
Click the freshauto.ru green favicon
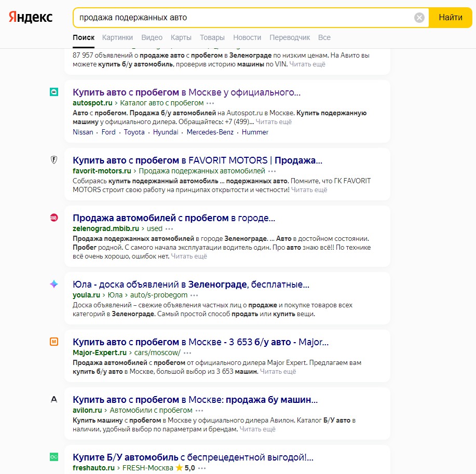(53, 457)
